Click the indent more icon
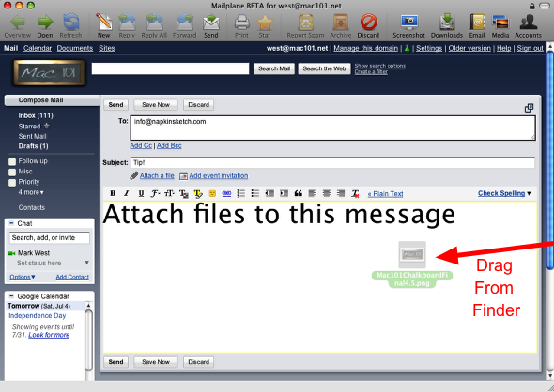This screenshot has height=392, width=554. tap(284, 193)
